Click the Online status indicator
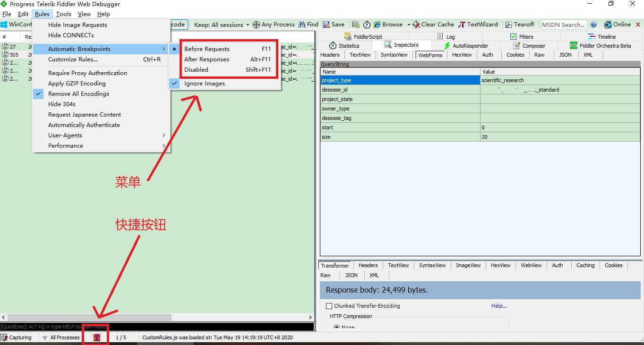 [x=618, y=25]
